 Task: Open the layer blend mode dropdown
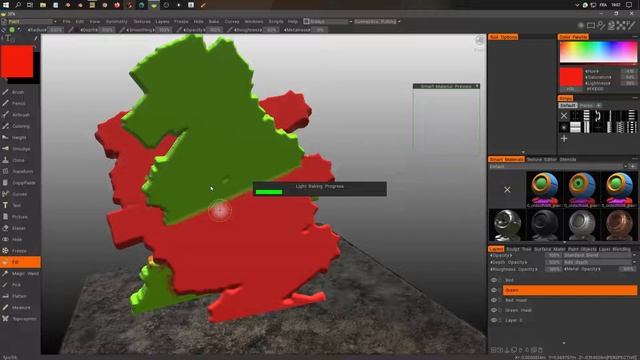tap(599, 256)
